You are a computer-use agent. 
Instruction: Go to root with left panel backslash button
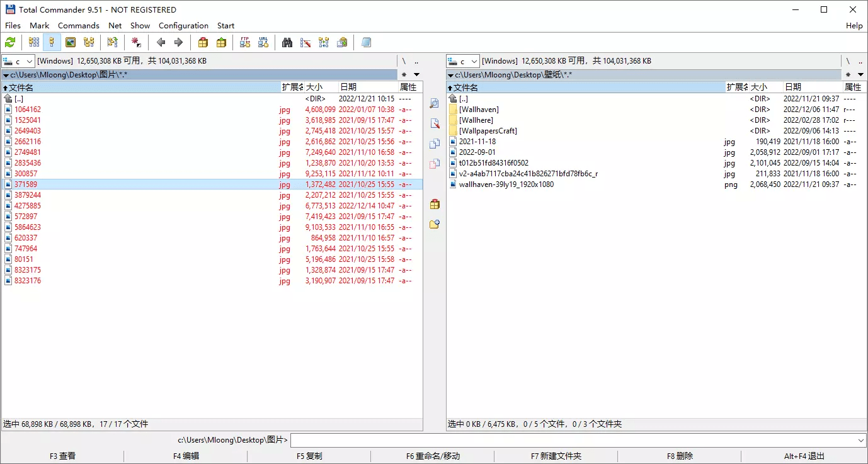pyautogui.click(x=404, y=61)
